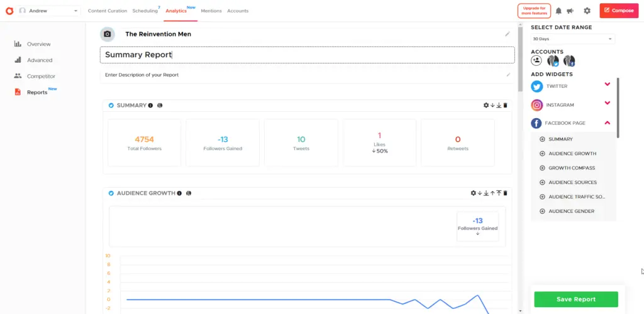Screen dimensions: 644x314
Task: Expand the Twitter widgets section
Action: click(x=607, y=85)
